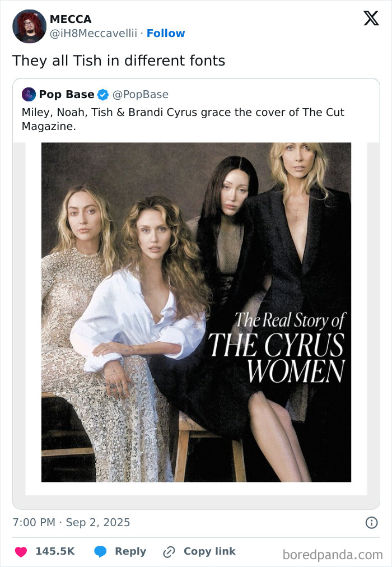This screenshot has width=392, height=567.
Task: Click the Follow link on MECCA's post
Action: (166, 34)
